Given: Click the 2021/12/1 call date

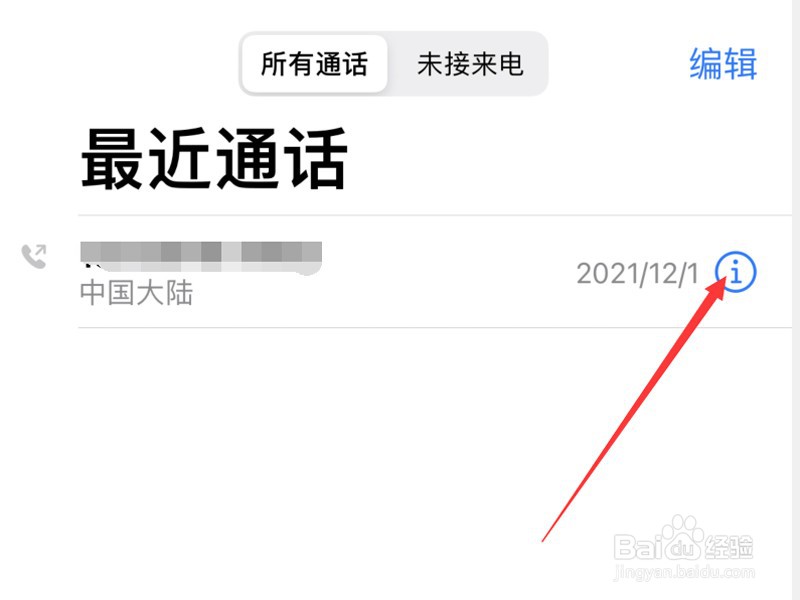Looking at the screenshot, I should (x=637, y=273).
